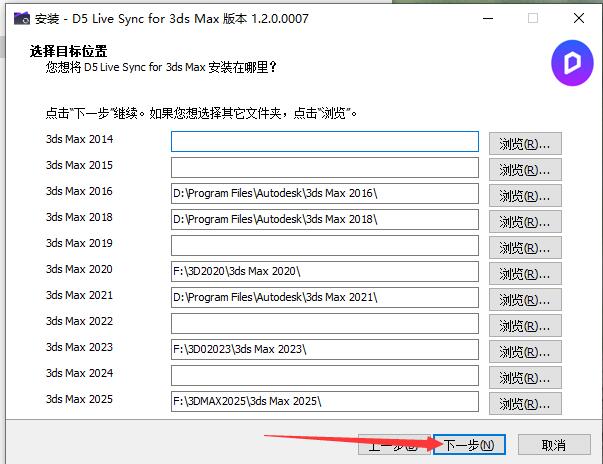Click the 3ds Max 2025 label
This screenshot has height=464, width=603.
tap(79, 399)
